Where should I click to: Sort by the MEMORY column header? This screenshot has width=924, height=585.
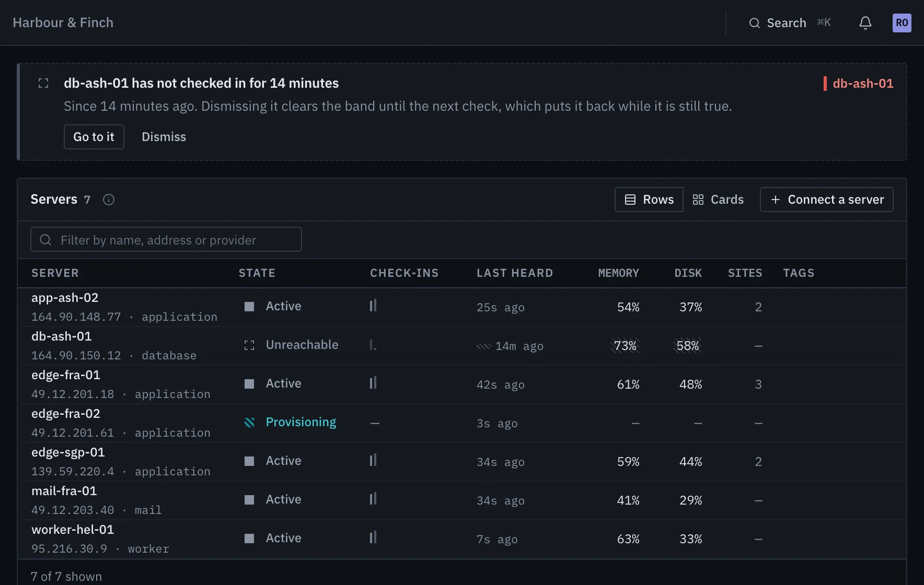(x=619, y=273)
